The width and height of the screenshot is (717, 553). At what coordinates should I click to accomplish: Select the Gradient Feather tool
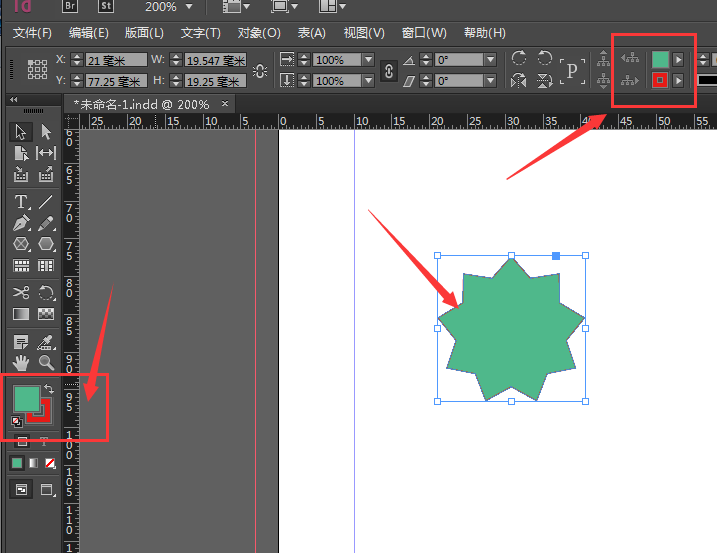(x=46, y=314)
